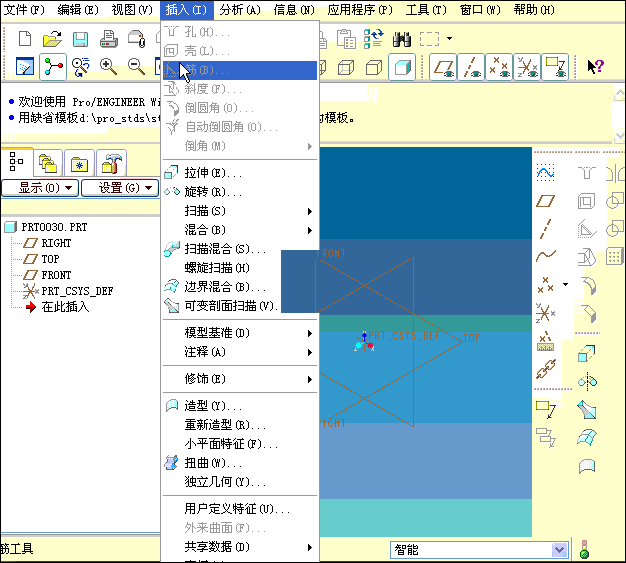Screen dimensions: 626x563
Task: Choose 拉伸(E) extrude from menu
Action: coord(240,173)
